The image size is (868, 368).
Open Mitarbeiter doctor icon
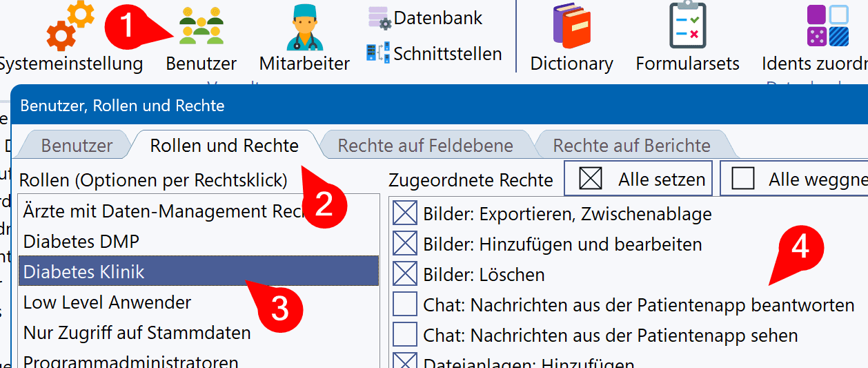coord(304,26)
